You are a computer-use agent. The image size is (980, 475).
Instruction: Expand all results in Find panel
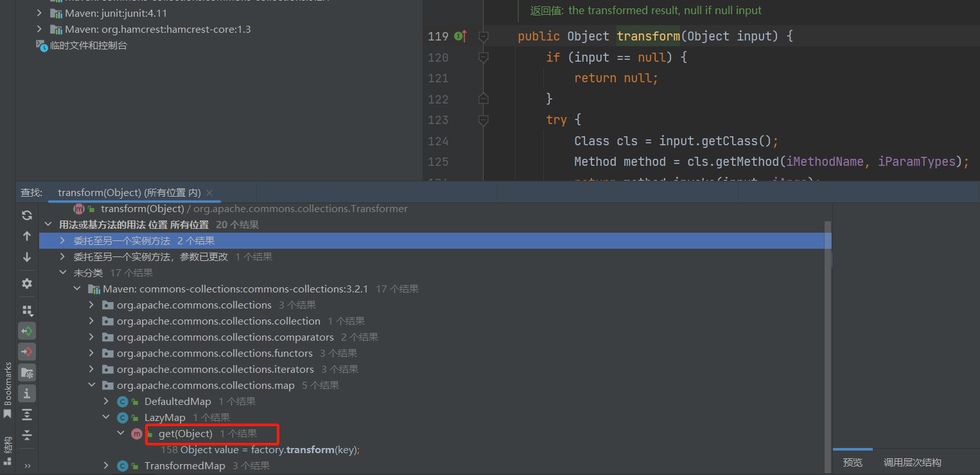[x=27, y=414]
